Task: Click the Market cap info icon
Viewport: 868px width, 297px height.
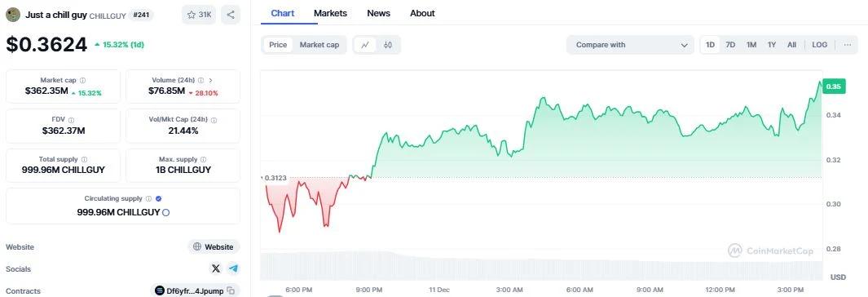Action: click(82, 80)
